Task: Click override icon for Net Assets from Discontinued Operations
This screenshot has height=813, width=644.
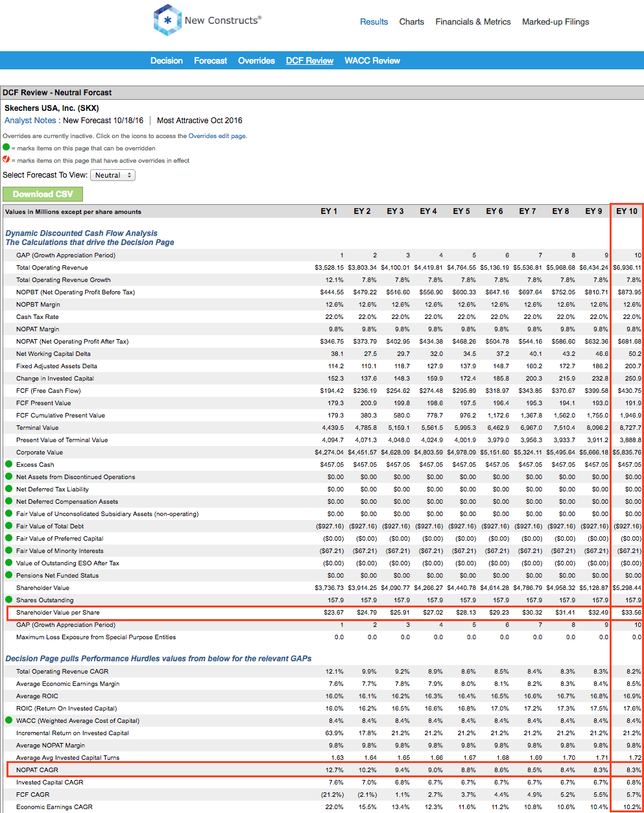Action: pos(8,477)
